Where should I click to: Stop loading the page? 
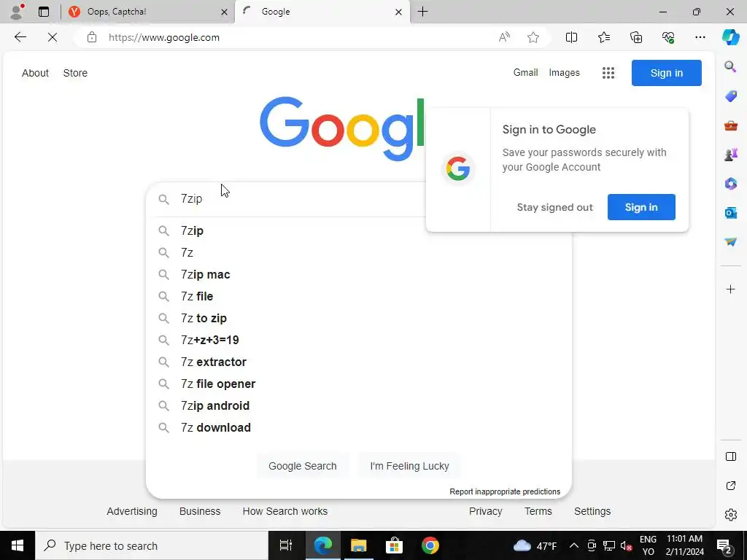pyautogui.click(x=53, y=37)
